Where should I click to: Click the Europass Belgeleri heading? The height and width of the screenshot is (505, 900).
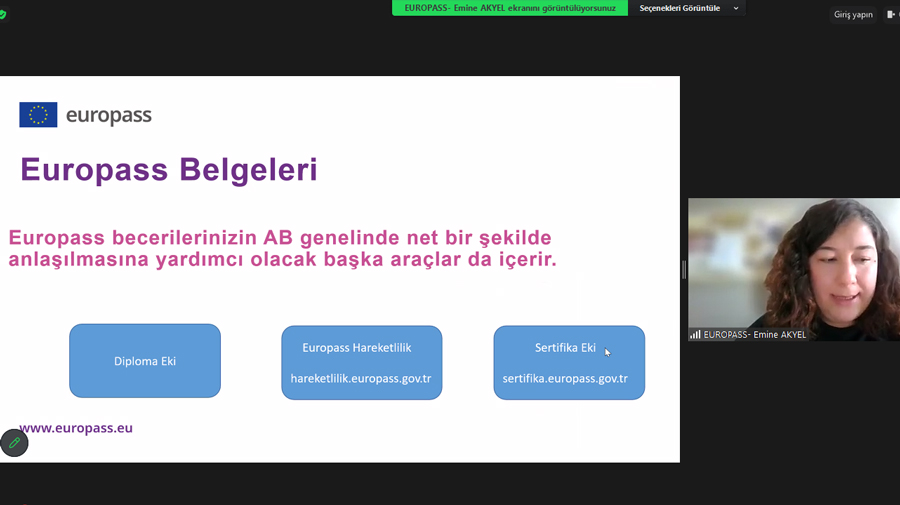[169, 170]
